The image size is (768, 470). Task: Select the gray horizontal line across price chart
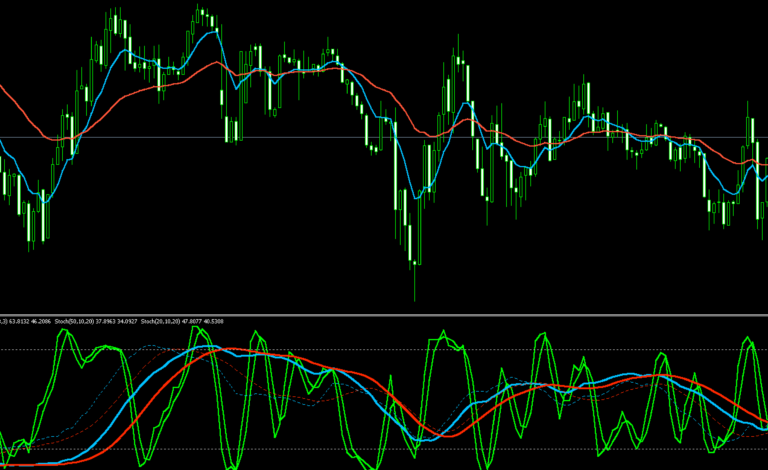pyautogui.click(x=384, y=138)
